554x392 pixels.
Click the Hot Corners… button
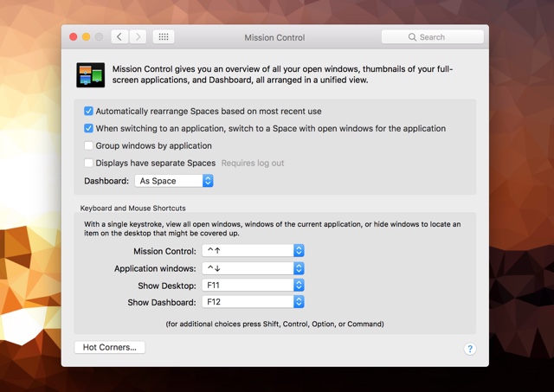110,347
